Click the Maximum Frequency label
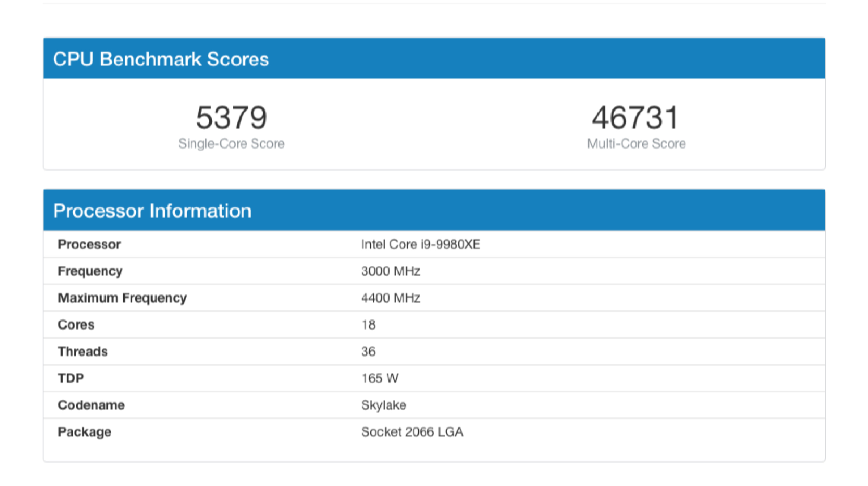 point(122,298)
